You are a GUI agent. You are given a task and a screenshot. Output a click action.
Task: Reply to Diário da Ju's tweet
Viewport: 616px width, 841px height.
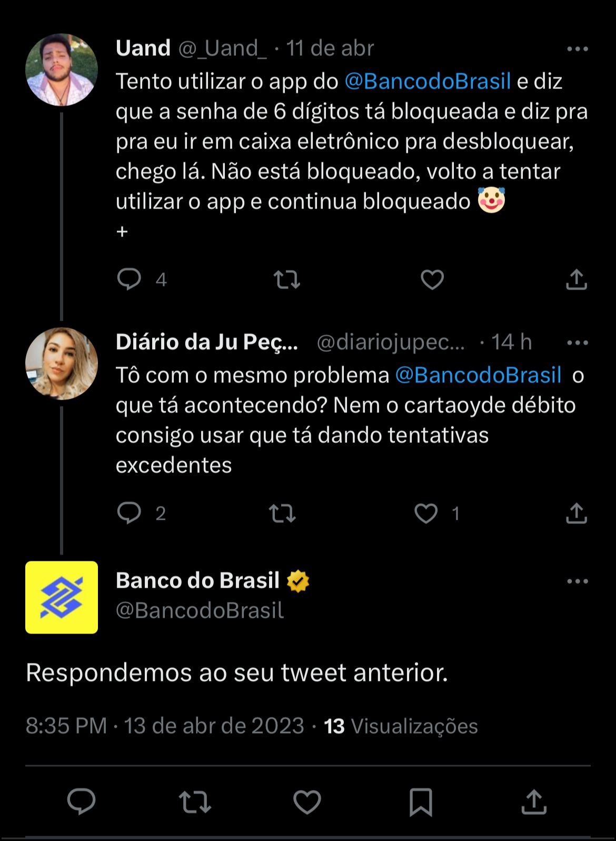pos(129,513)
